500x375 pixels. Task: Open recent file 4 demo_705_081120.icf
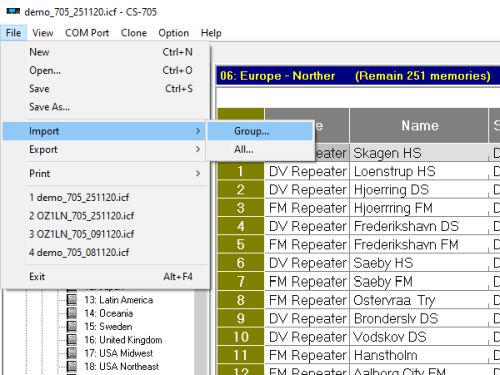pyautogui.click(x=106, y=252)
